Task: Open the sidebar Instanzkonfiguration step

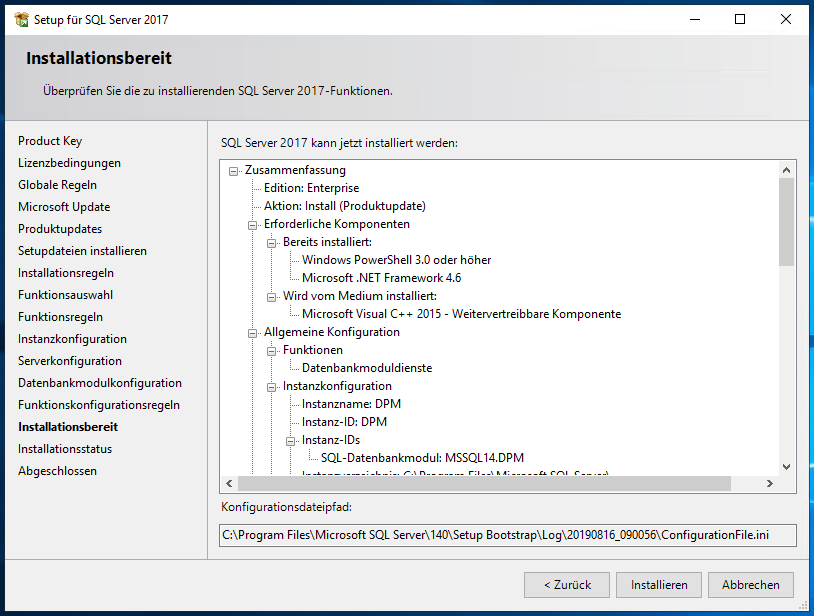Action: pyautogui.click(x=72, y=339)
